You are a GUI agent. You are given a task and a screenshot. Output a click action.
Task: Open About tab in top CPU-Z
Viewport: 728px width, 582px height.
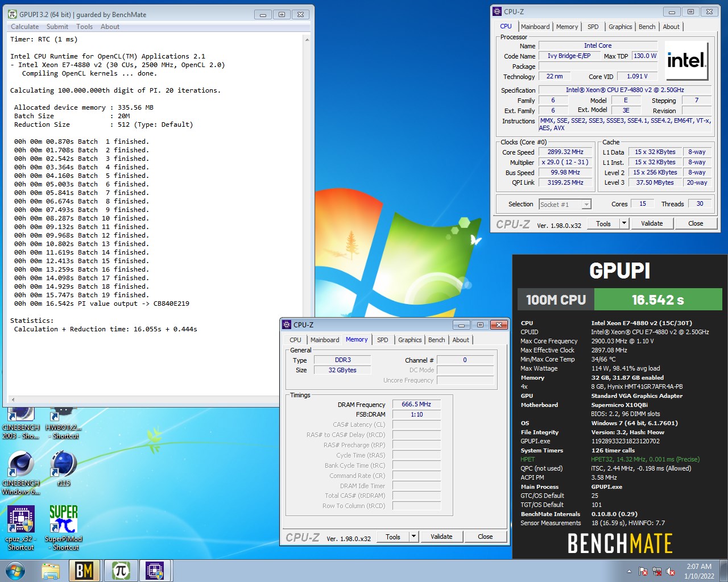tap(671, 27)
